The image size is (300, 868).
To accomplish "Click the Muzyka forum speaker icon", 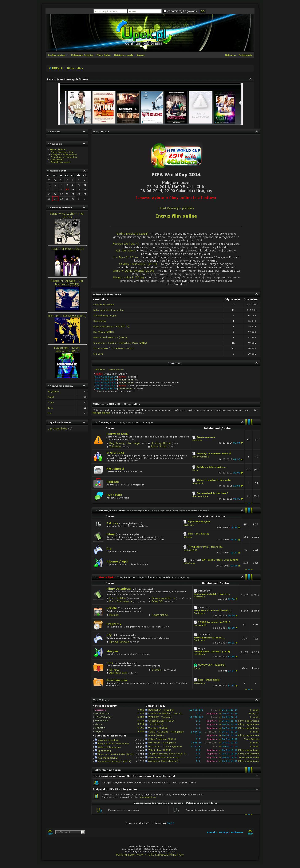I will coord(98,652).
